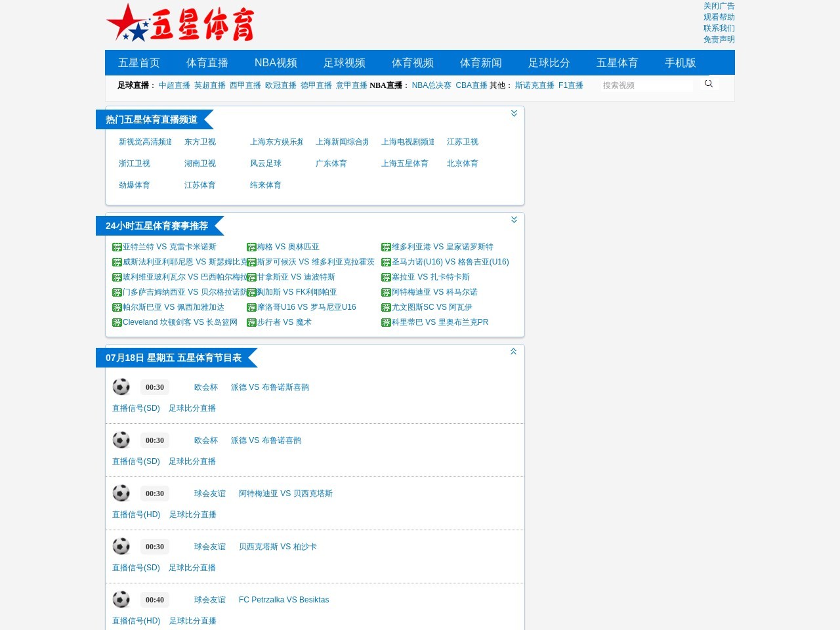
Task: Open the 足球比分 section
Action: (549, 62)
